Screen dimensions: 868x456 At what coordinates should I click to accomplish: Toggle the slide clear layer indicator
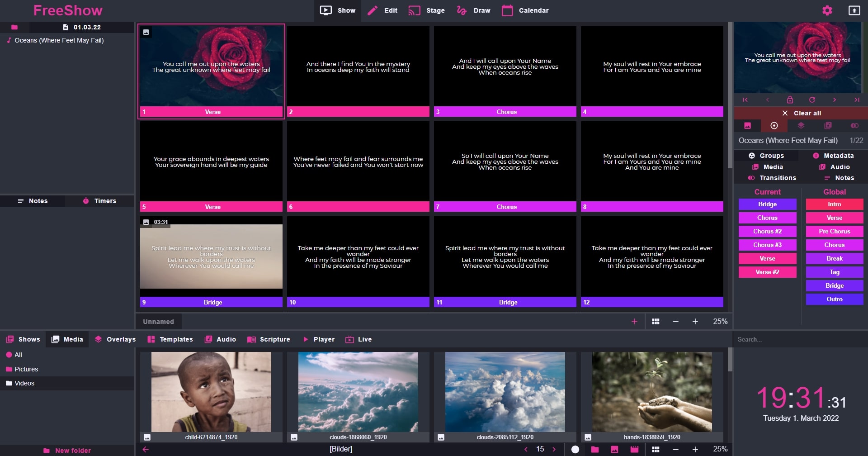point(774,126)
